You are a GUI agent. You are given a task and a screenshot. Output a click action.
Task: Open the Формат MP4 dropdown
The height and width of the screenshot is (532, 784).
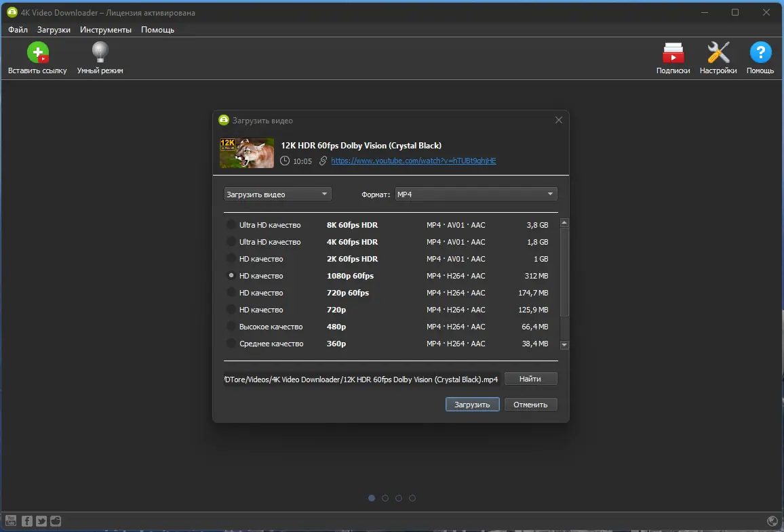pyautogui.click(x=476, y=195)
